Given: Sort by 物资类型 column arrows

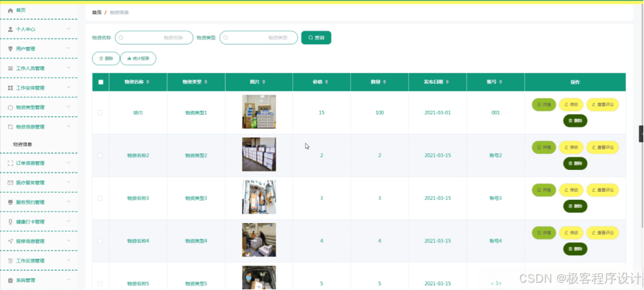Looking at the screenshot, I should (206, 82).
